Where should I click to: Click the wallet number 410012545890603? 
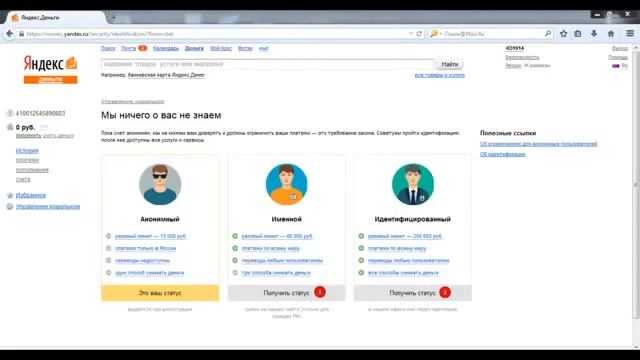coord(40,113)
